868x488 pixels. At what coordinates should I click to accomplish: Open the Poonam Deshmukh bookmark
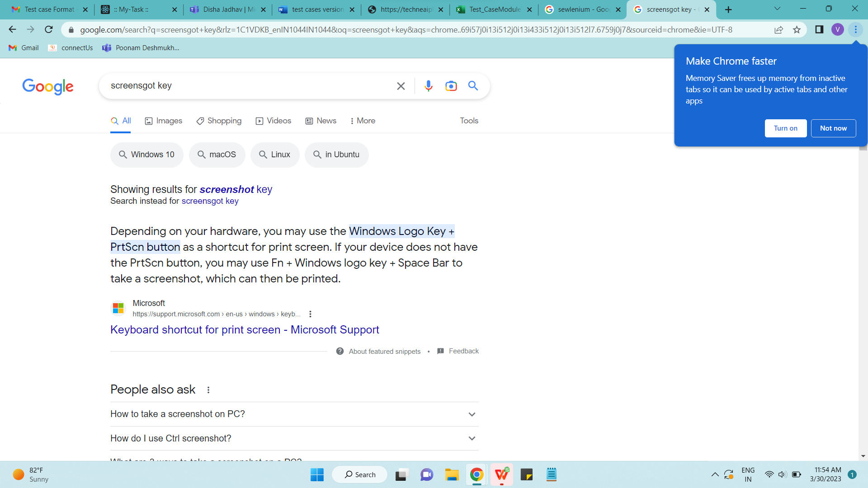[141, 48]
